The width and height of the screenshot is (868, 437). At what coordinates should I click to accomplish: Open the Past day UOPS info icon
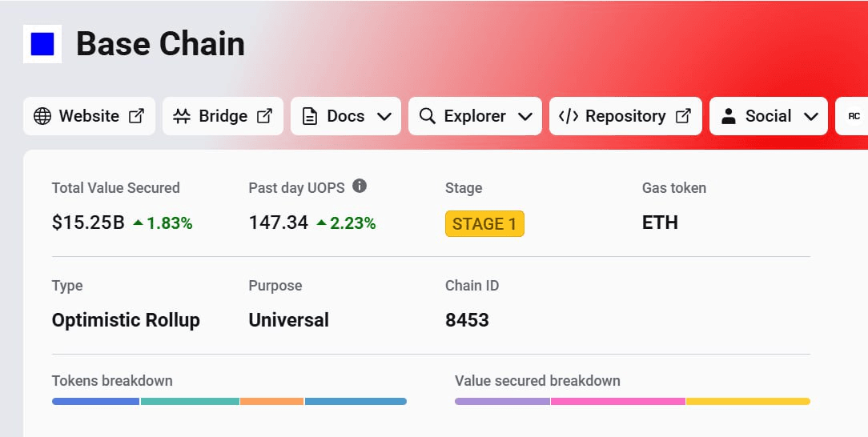(x=360, y=186)
